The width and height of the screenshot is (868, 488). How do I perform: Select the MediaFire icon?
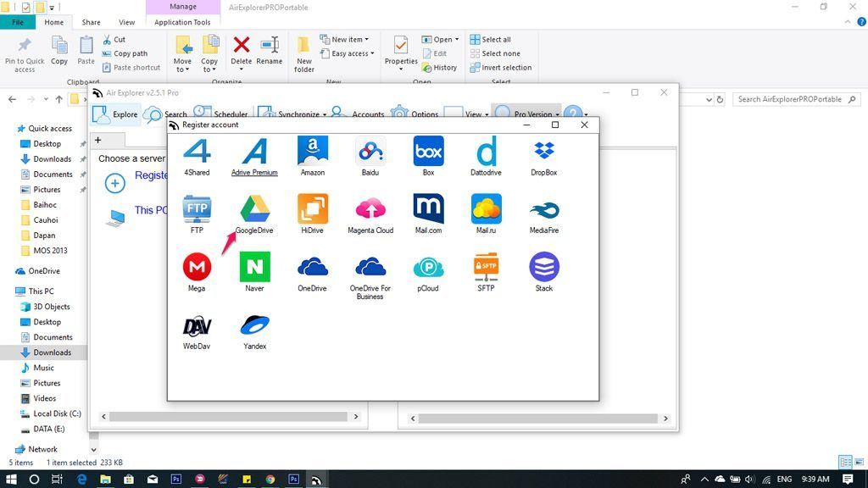click(x=543, y=210)
